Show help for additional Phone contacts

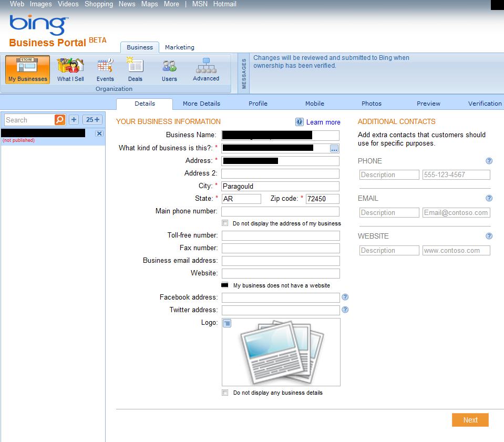[489, 161]
